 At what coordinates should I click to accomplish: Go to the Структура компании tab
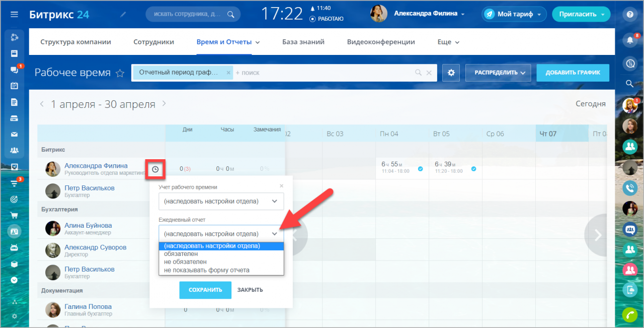click(76, 42)
